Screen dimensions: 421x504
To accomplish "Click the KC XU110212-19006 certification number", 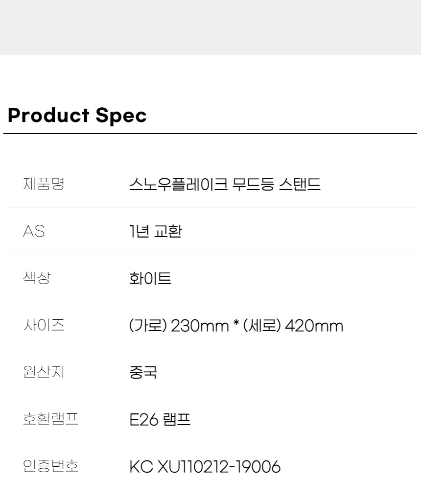I will tap(205, 467).
